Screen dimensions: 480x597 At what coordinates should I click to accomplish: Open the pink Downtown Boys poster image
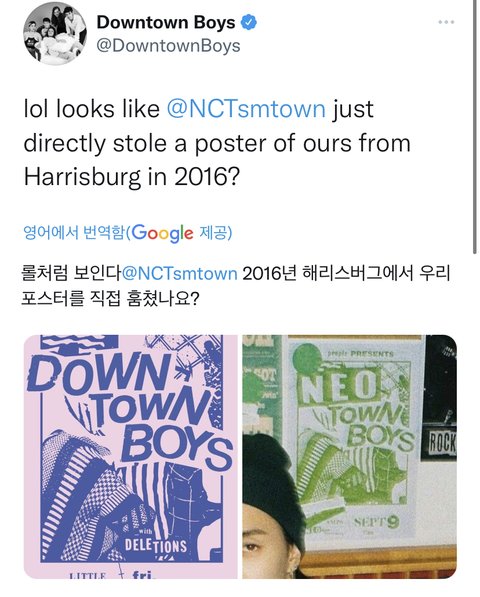pos(131,457)
